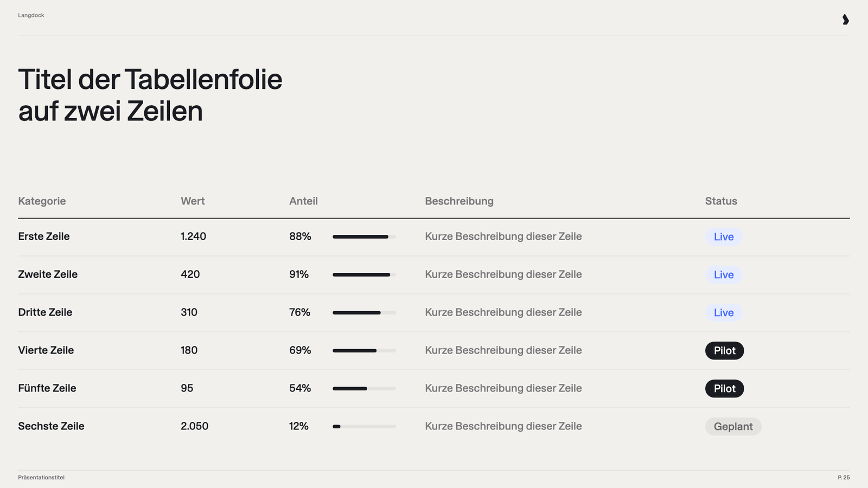This screenshot has height=488, width=868.
Task: Click the 'Wert' column header
Action: click(x=193, y=201)
